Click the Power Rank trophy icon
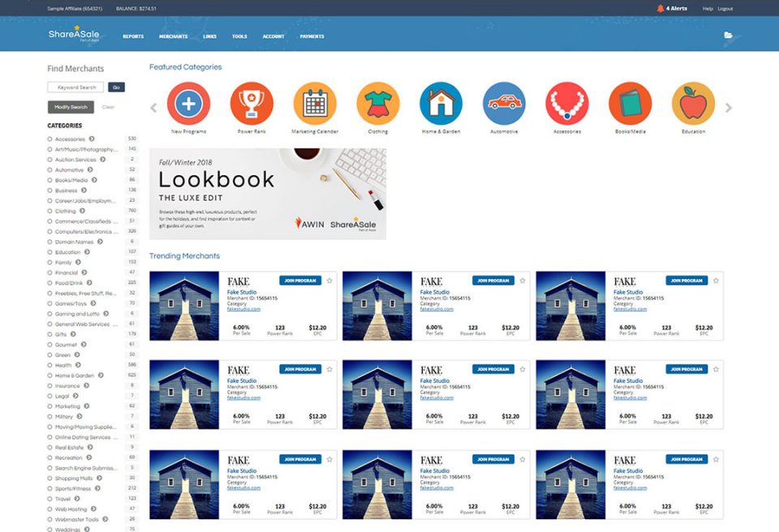 pyautogui.click(x=252, y=104)
